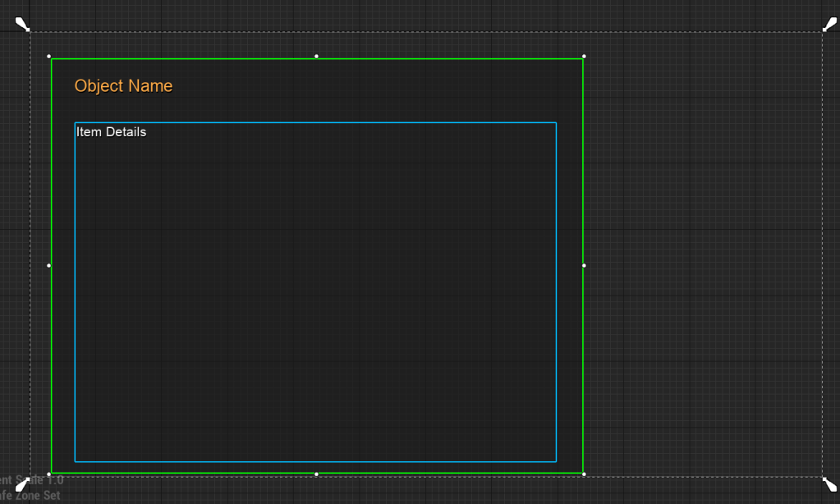This screenshot has width=840, height=504.
Task: Select the Item Details text label
Action: coord(112,132)
